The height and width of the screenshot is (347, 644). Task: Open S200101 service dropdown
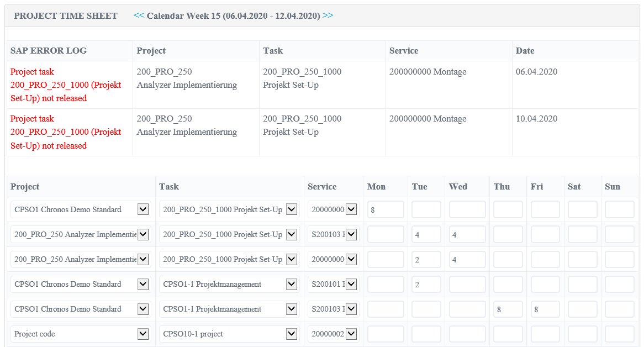(x=351, y=284)
